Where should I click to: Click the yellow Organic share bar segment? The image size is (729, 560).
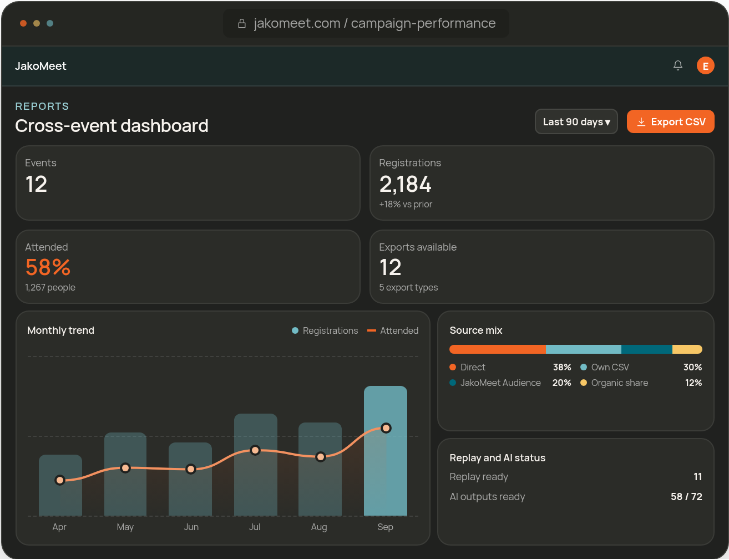point(687,349)
